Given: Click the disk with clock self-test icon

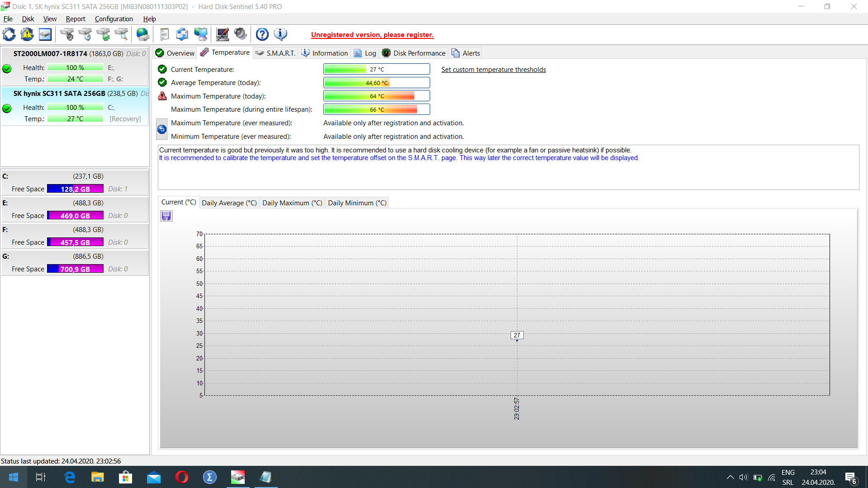Looking at the screenshot, I should [x=85, y=34].
